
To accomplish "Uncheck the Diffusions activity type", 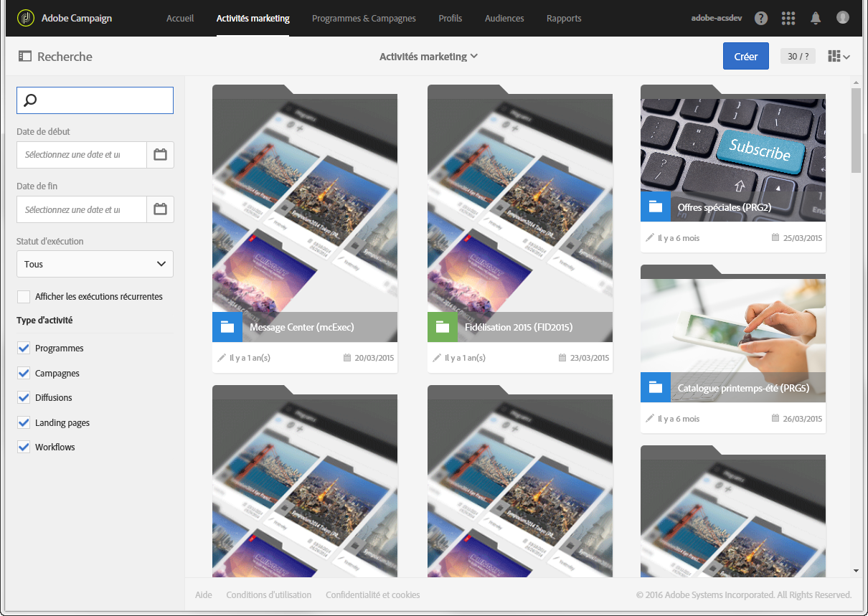I will pyautogui.click(x=24, y=398).
